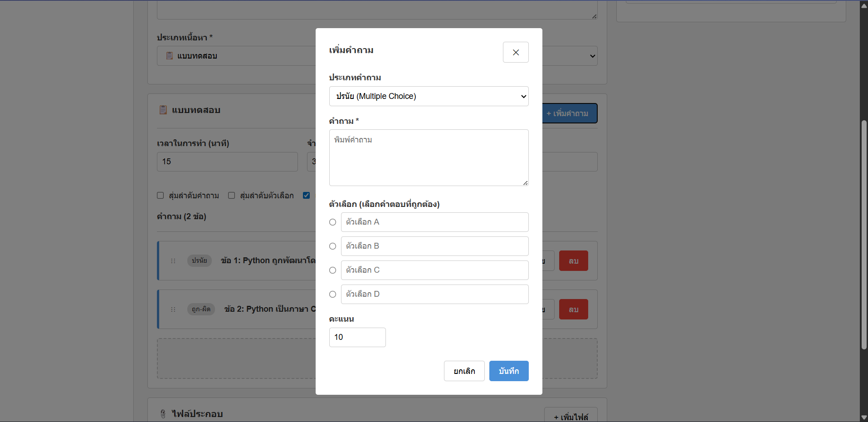Click the question text area
Viewport: 868px width, 422px height.
tap(429, 157)
